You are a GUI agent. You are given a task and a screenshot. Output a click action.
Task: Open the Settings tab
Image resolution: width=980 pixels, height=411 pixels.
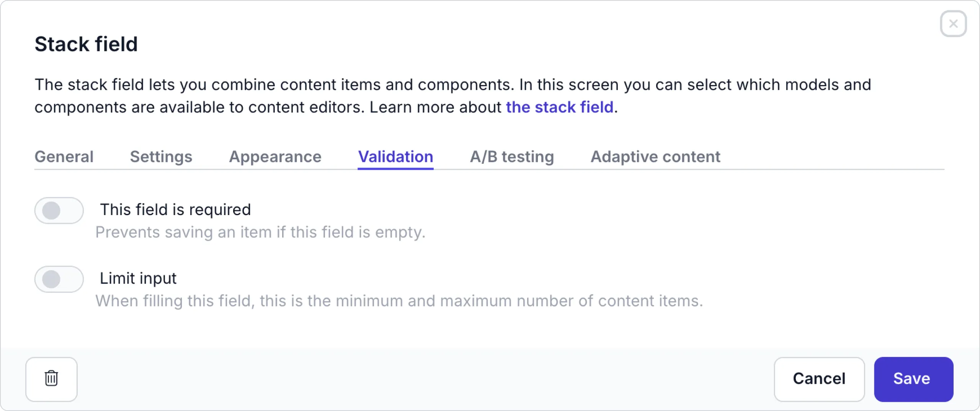[x=161, y=157]
